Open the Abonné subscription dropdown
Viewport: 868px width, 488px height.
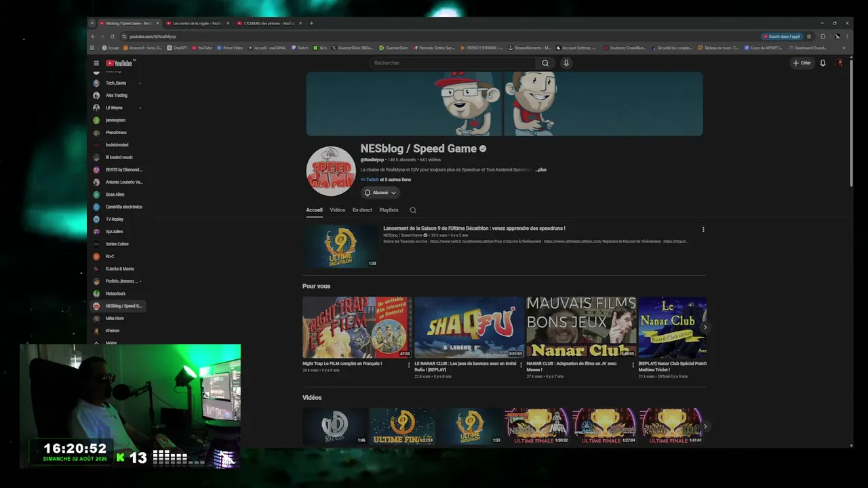tap(380, 192)
